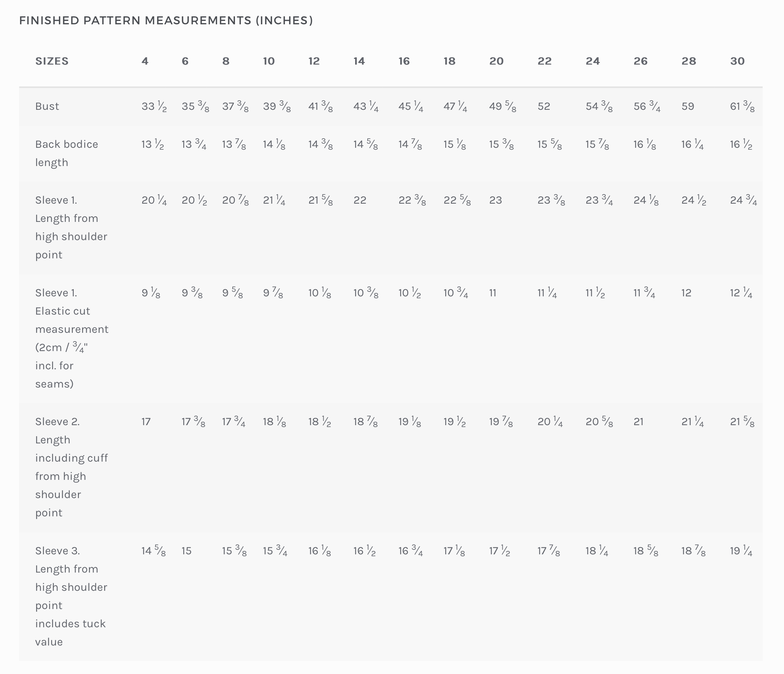Click bust value 59 for size 28
This screenshot has height=674, width=784.
coord(687,106)
